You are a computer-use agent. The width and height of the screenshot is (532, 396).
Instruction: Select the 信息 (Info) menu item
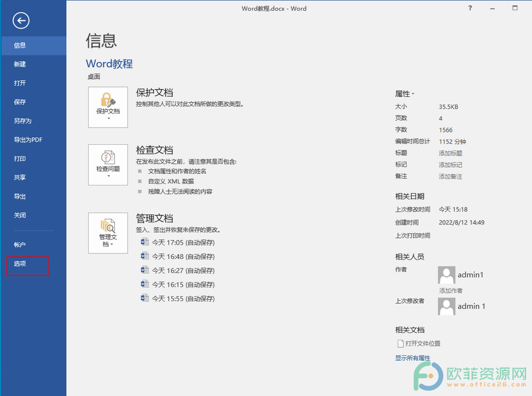[x=34, y=46]
